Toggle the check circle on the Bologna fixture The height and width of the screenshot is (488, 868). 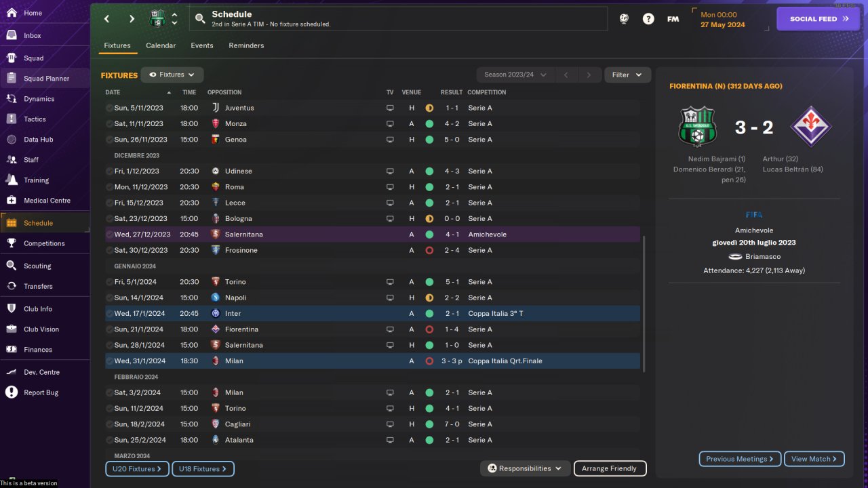point(109,219)
